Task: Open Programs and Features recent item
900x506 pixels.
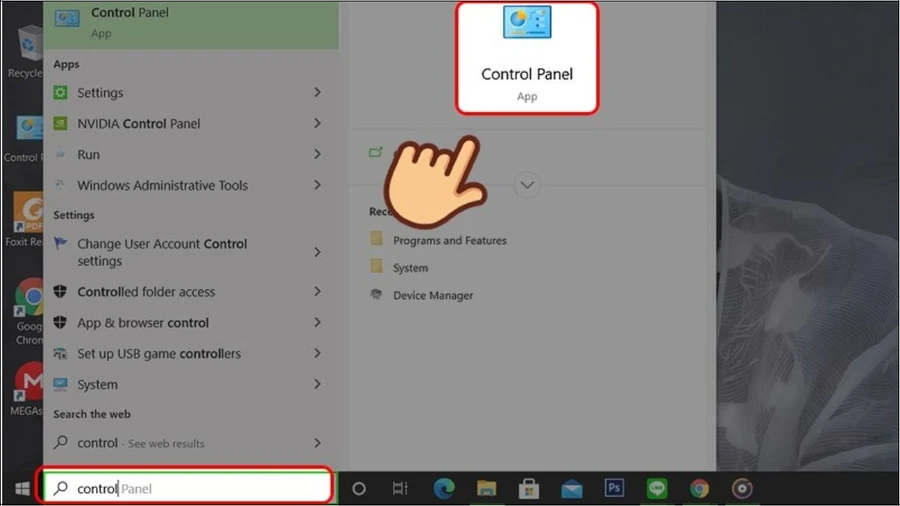Action: 449,240
